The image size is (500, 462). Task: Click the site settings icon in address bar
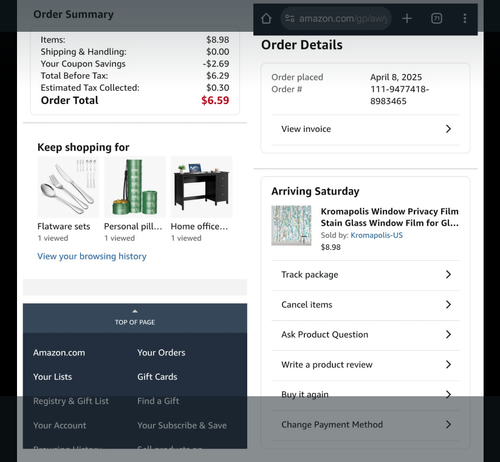(290, 18)
